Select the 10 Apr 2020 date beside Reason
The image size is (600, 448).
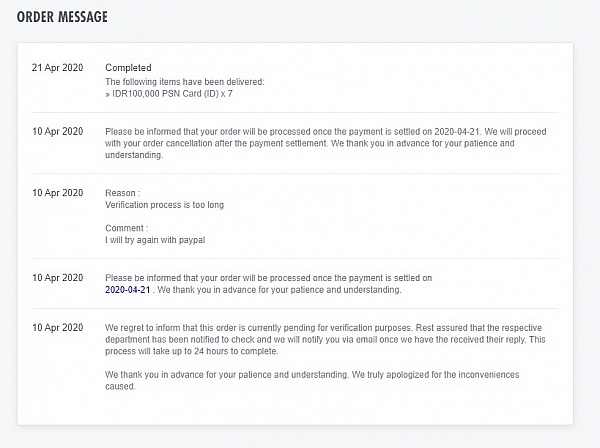pos(57,193)
